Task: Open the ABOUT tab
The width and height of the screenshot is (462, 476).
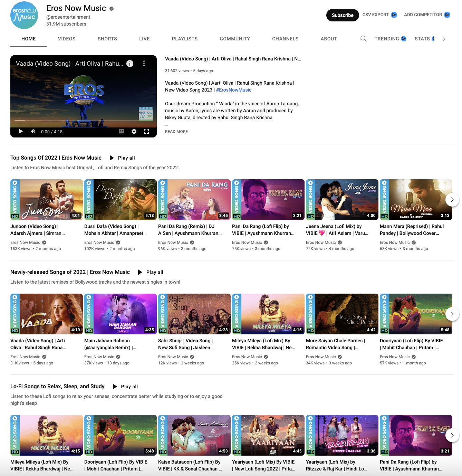Action: point(329,39)
